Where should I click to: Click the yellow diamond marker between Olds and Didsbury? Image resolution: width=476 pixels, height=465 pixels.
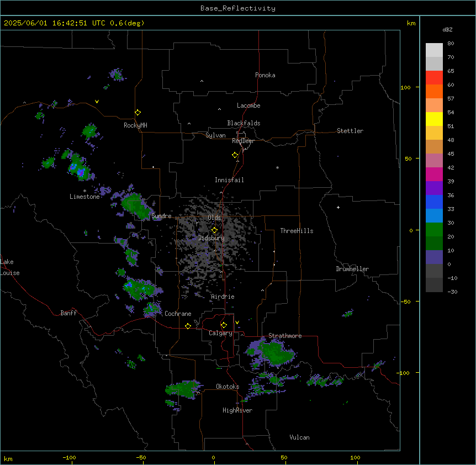[x=214, y=230]
